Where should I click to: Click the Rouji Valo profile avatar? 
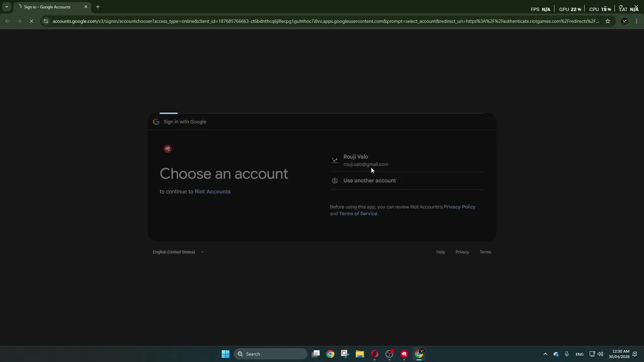click(335, 160)
